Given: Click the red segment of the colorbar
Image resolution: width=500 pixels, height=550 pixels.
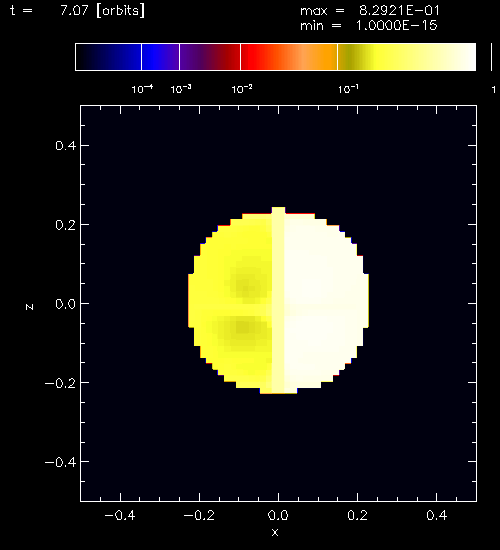Looking at the screenshot, I should coord(260,57).
